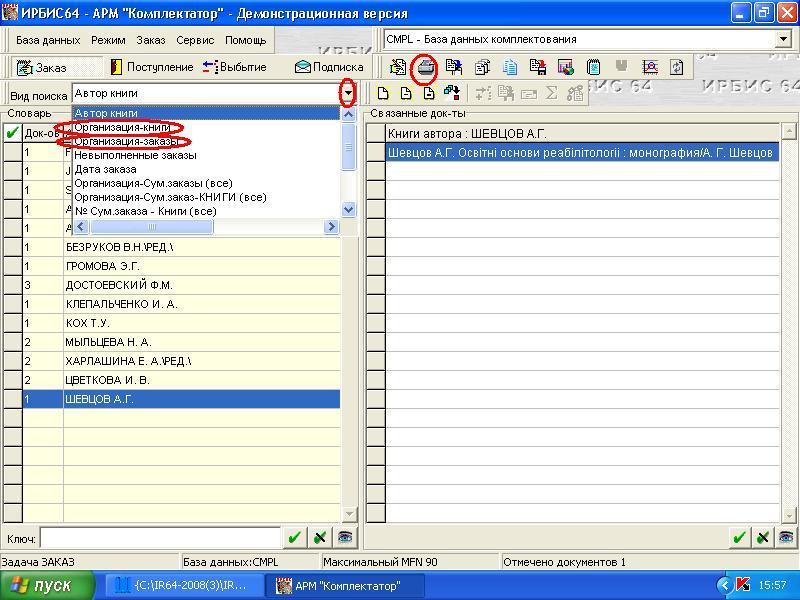Viewport: 800px width, 600px height.
Task: Click inside the Ключ input field
Action: pyautogui.click(x=160, y=537)
